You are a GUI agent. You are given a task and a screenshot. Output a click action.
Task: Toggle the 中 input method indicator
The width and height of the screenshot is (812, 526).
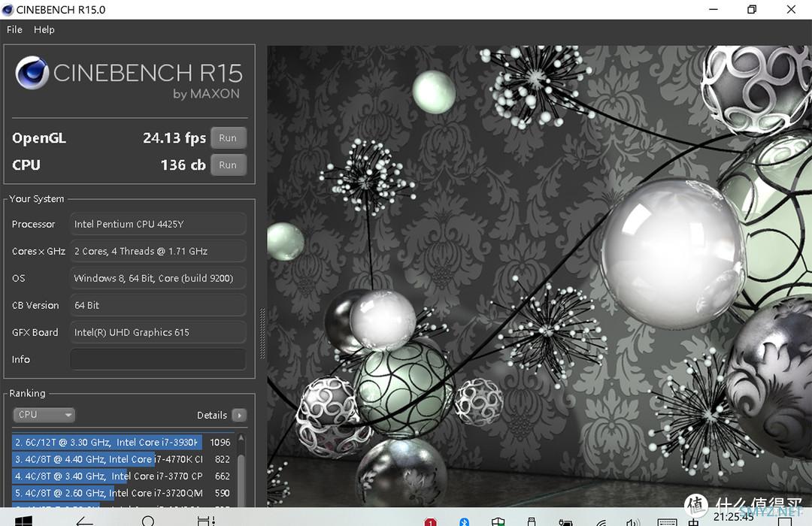click(x=693, y=521)
